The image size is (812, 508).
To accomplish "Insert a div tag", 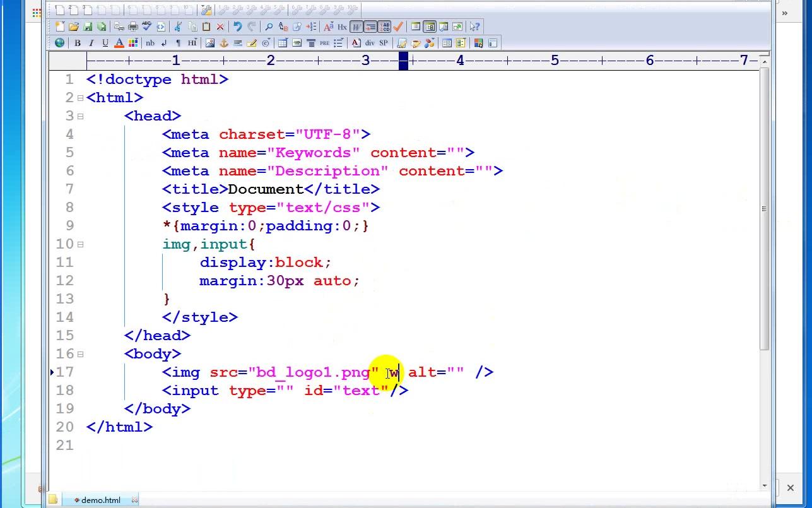I will [x=370, y=43].
